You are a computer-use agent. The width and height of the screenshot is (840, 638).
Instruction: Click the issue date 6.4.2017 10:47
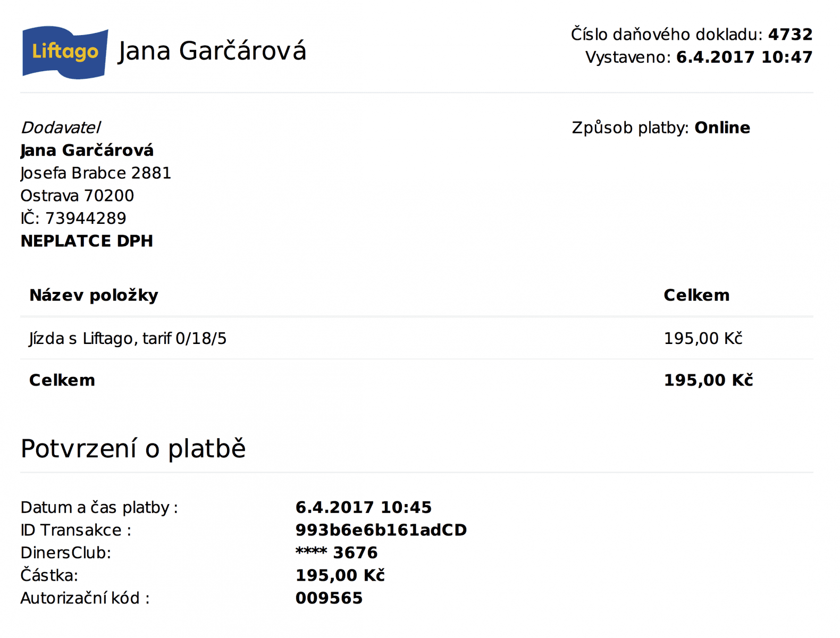pos(744,57)
